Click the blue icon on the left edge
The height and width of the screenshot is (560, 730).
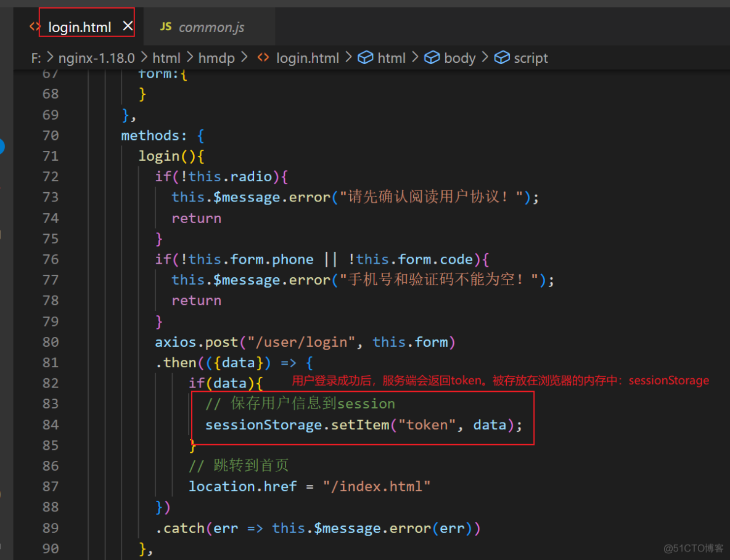click(2, 147)
